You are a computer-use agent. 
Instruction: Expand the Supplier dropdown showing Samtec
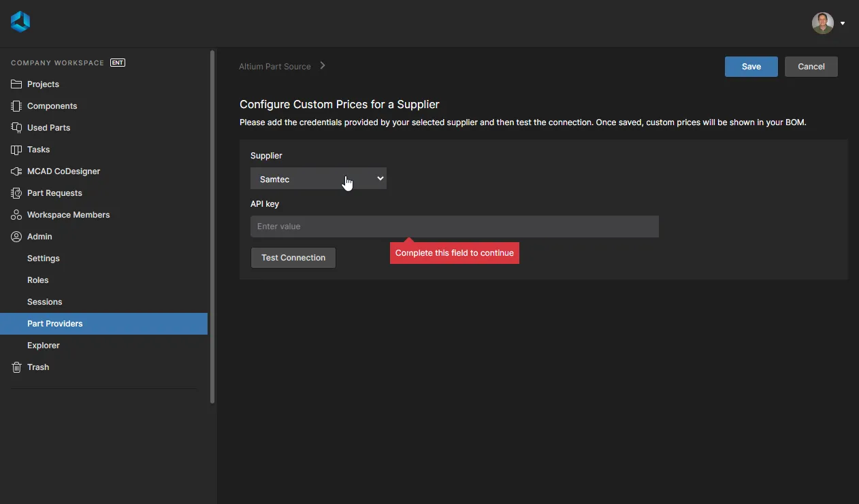click(x=318, y=179)
